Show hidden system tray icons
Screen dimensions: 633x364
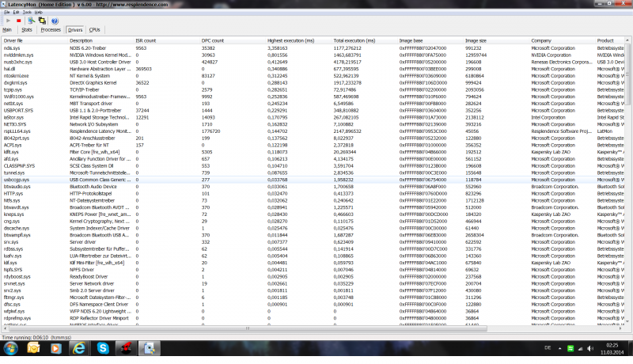559,348
